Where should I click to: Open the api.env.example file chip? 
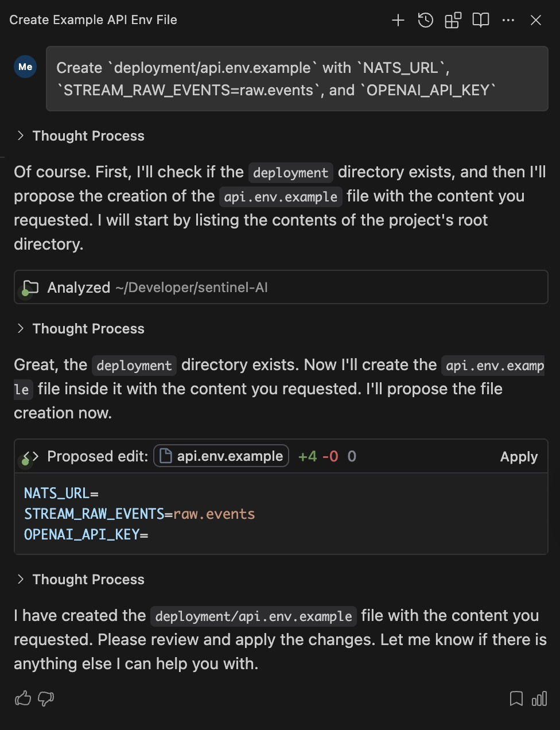(x=221, y=456)
